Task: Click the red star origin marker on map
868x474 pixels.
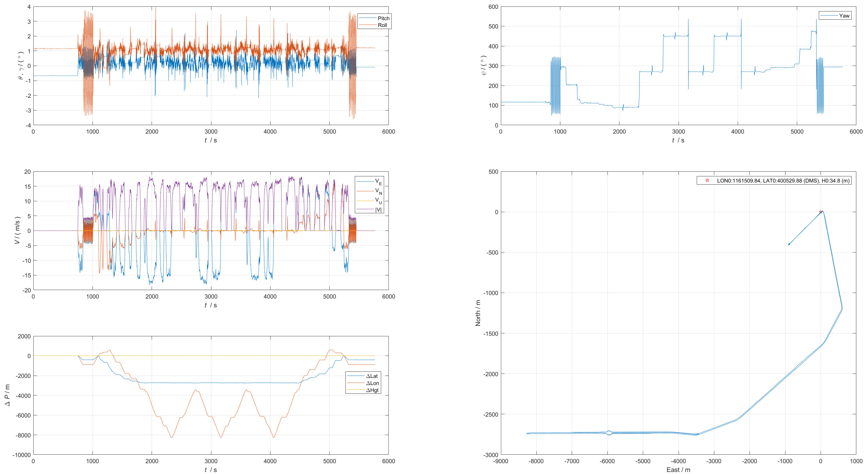Action: point(821,212)
